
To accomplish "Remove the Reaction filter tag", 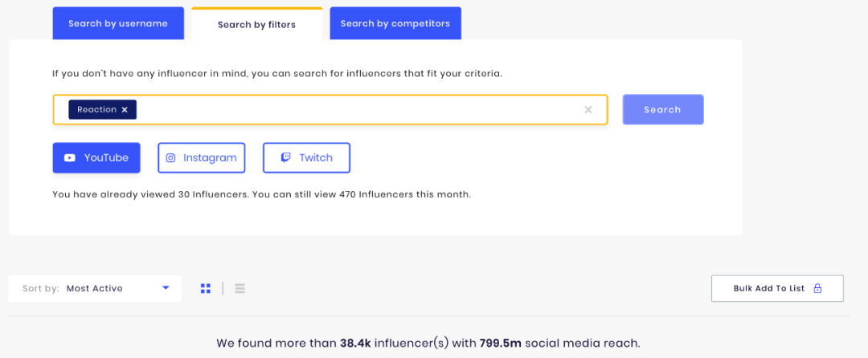I will (x=125, y=110).
